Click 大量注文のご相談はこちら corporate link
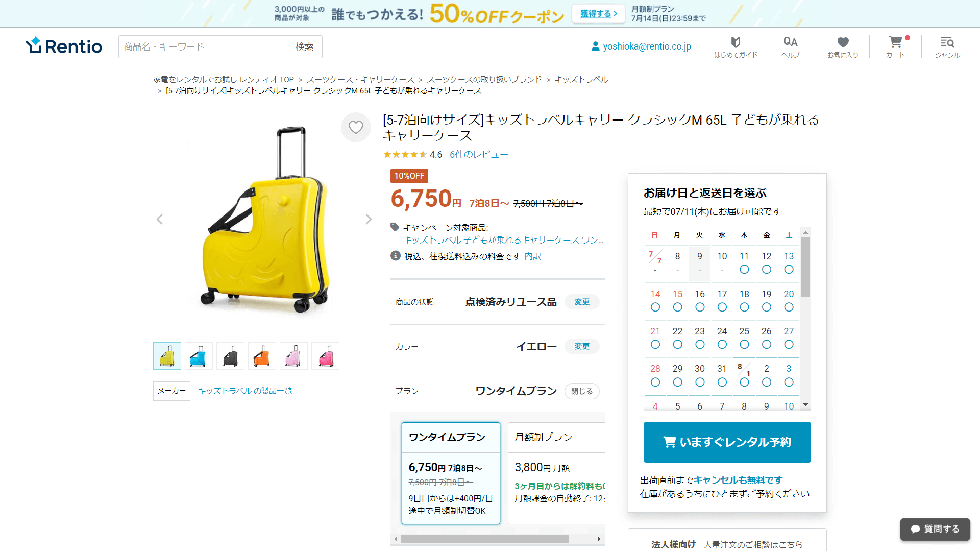This screenshot has height=551, width=980. pos(753,545)
